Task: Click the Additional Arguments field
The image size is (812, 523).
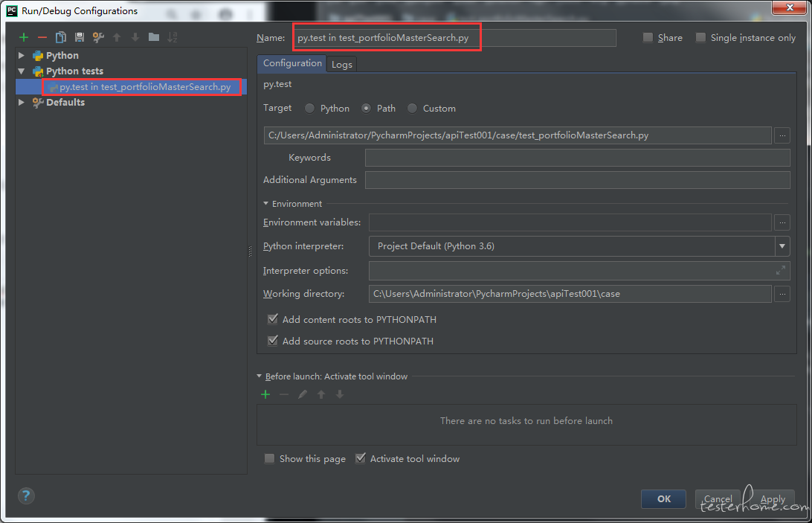Action: pyautogui.click(x=578, y=180)
